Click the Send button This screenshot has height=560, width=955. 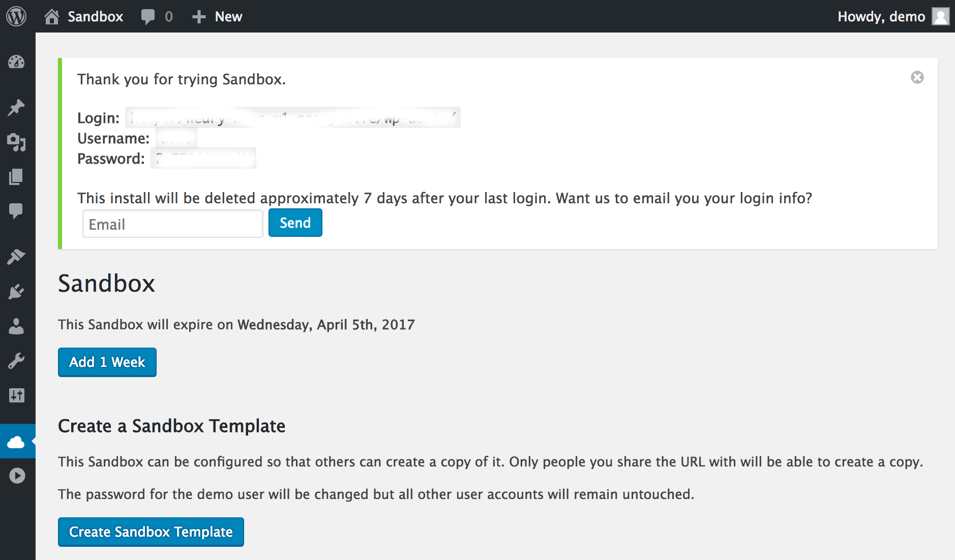(295, 223)
